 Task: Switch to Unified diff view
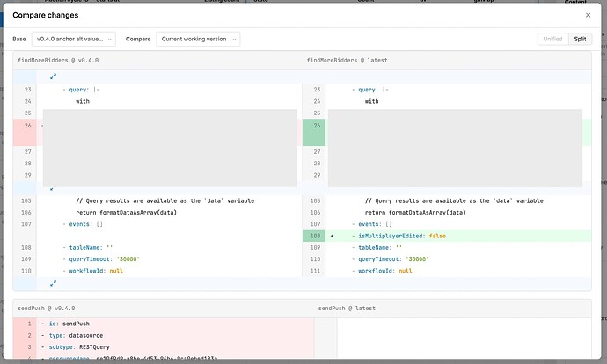pyautogui.click(x=552, y=40)
